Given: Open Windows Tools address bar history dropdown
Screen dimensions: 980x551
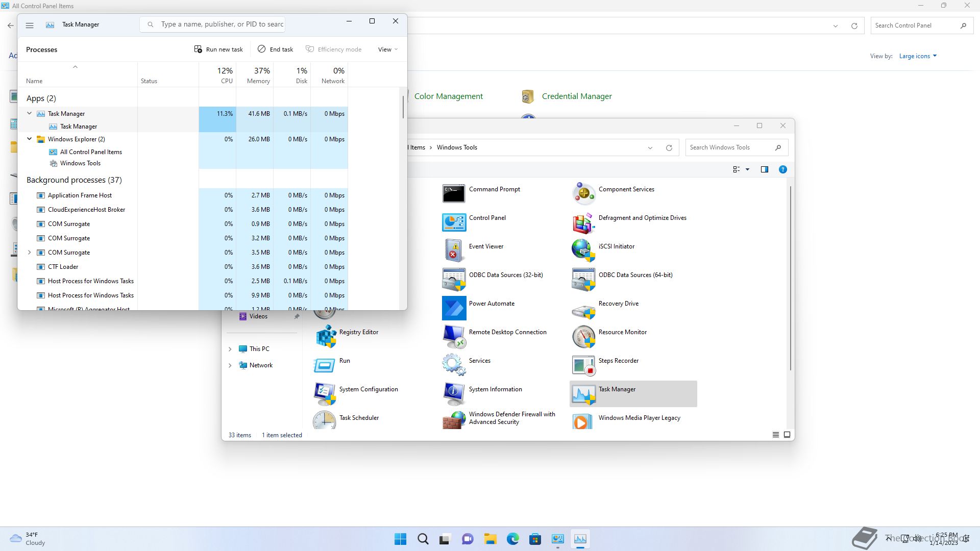Looking at the screenshot, I should (650, 147).
